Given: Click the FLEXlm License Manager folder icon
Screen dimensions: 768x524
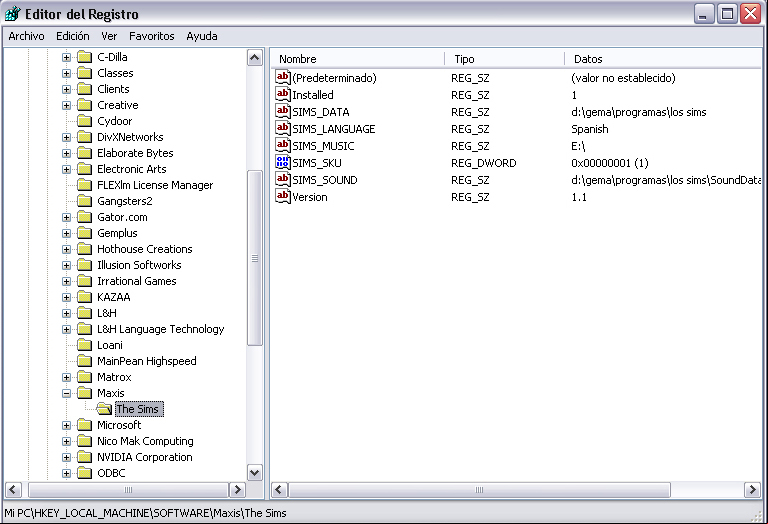Looking at the screenshot, I should coord(85,185).
